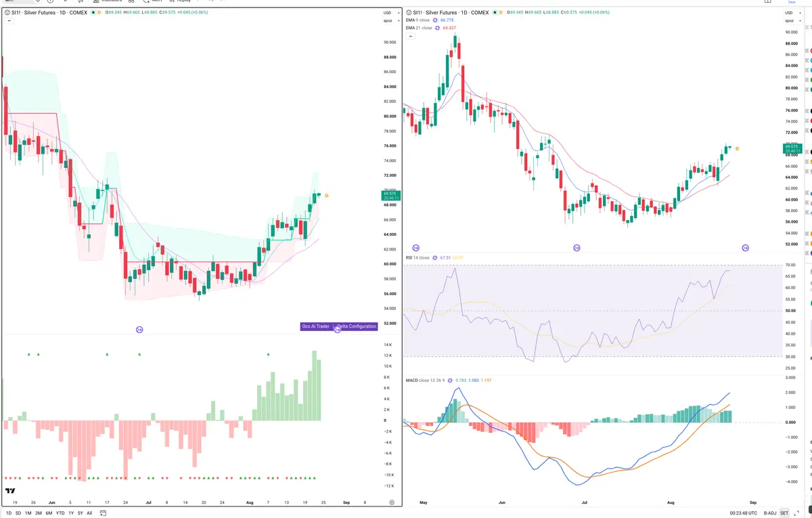Open left chart time axis settings gear
The width and height of the screenshot is (812, 518).
[x=392, y=502]
